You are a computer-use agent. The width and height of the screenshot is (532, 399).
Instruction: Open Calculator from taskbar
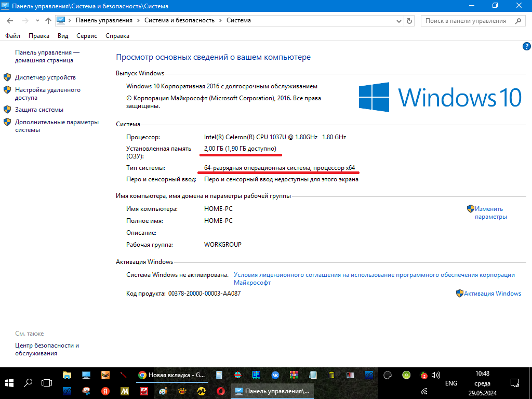219,375
